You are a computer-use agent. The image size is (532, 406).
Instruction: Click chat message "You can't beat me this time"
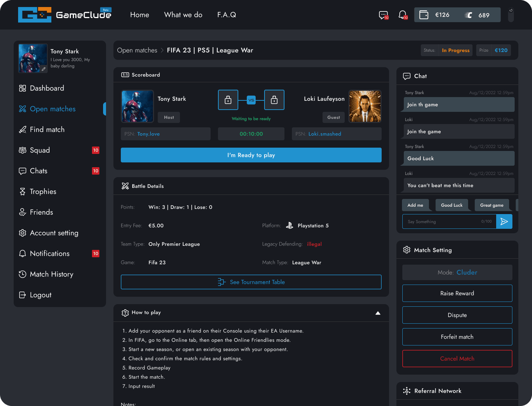(x=459, y=185)
